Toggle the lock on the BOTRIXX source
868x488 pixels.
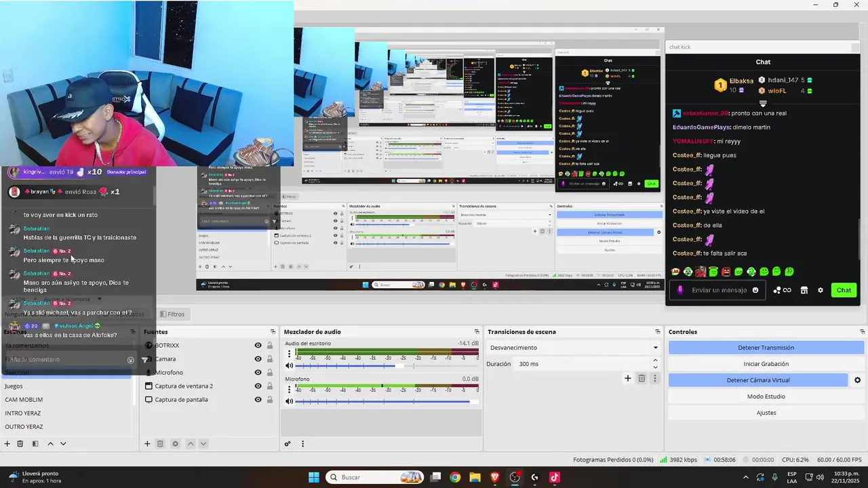[270, 346]
